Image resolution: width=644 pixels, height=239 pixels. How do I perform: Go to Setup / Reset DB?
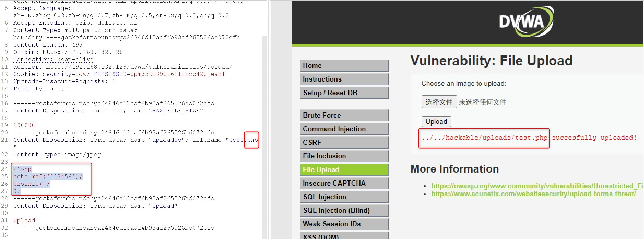click(x=344, y=93)
